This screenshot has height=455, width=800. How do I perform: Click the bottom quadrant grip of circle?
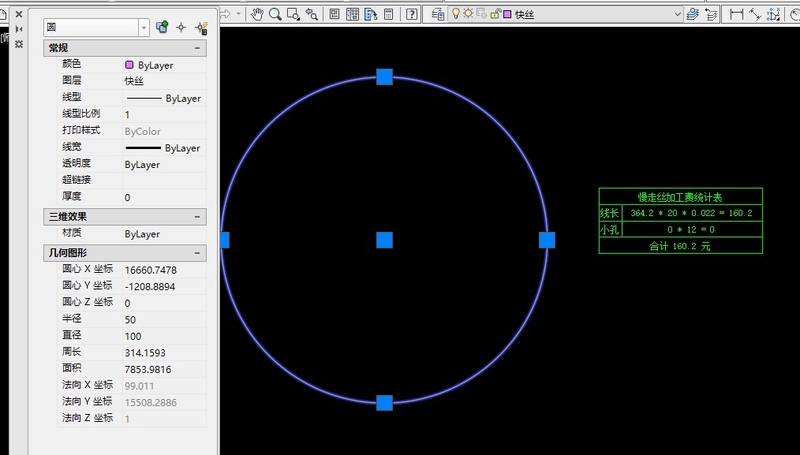click(384, 402)
